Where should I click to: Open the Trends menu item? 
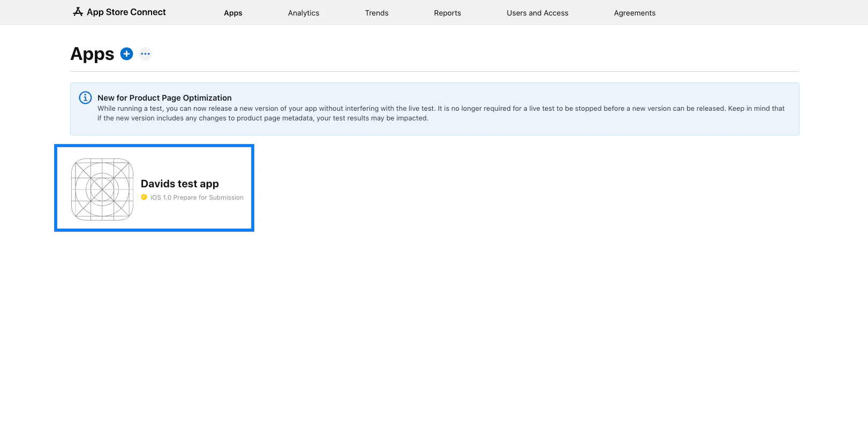tap(376, 13)
